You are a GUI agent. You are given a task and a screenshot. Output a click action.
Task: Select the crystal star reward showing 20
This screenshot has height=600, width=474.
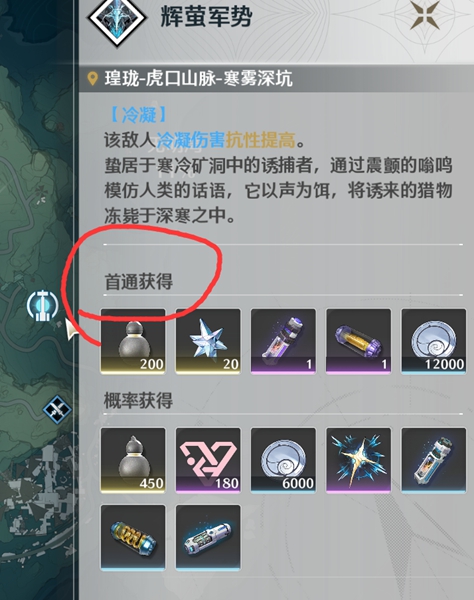click(208, 341)
